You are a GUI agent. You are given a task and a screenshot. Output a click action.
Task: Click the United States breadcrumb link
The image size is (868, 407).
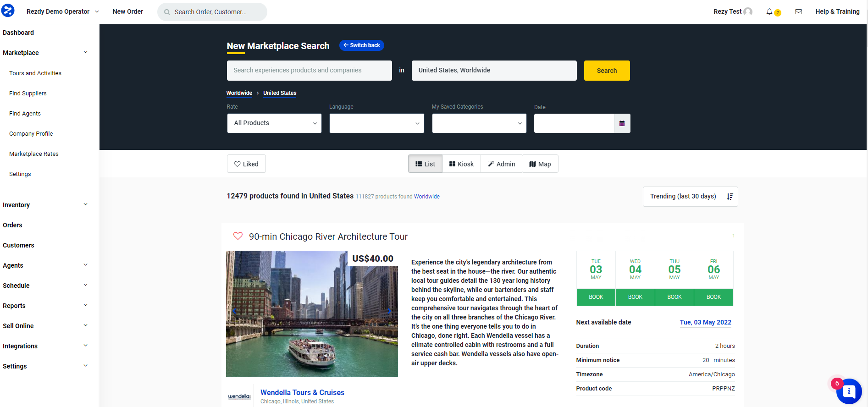(280, 93)
